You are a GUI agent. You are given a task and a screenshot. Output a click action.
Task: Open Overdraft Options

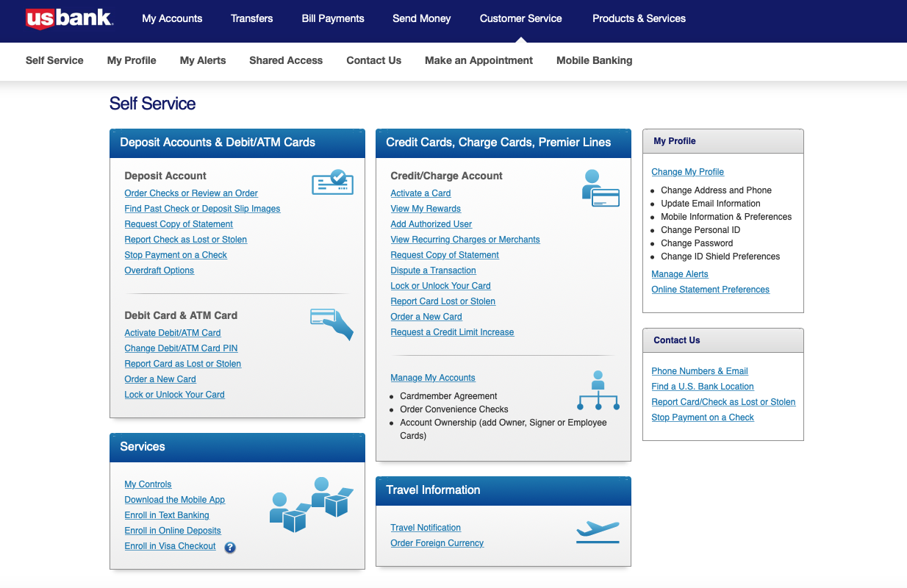[159, 270]
